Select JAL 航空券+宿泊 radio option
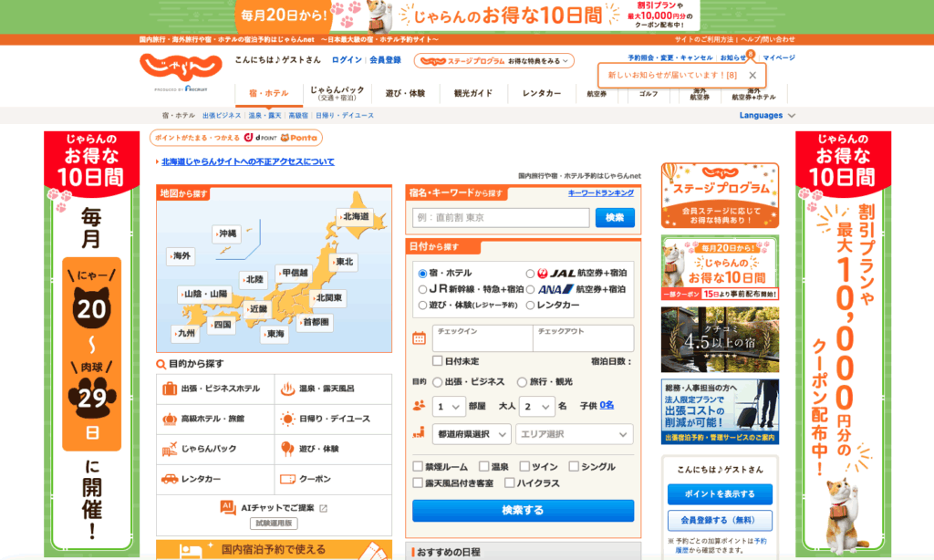Image resolution: width=934 pixels, height=560 pixels. (530, 274)
